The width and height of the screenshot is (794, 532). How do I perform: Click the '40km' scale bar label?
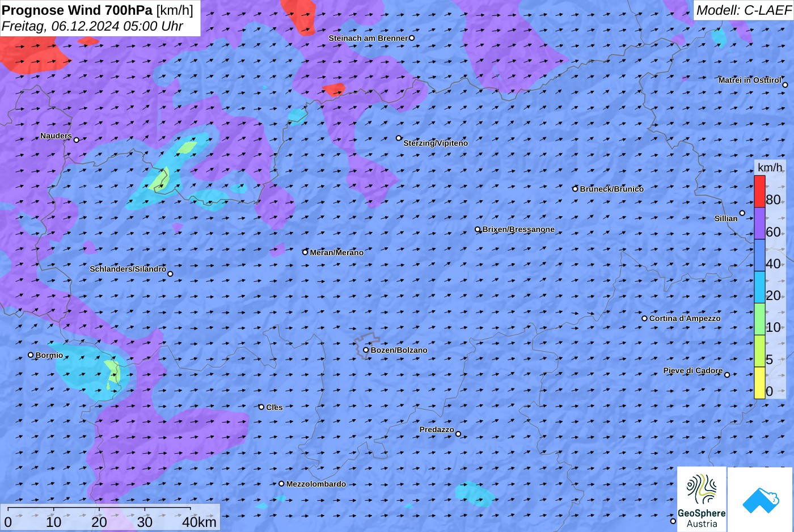[x=199, y=522]
